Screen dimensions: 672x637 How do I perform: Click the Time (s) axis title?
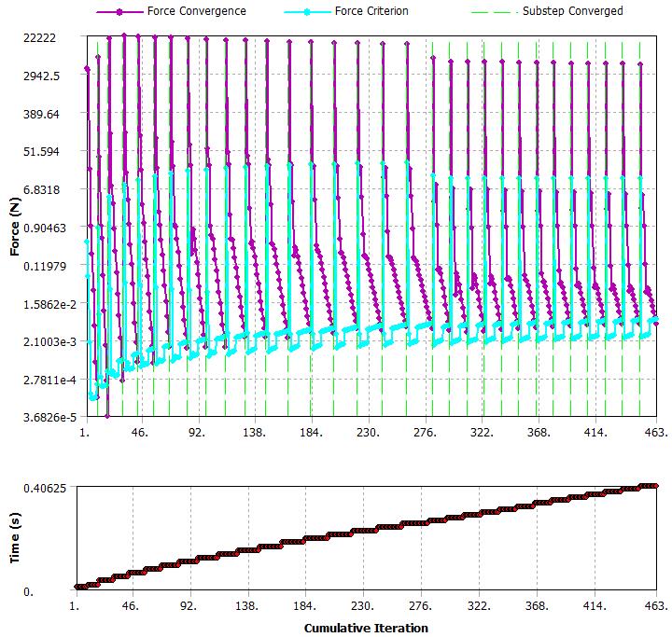[x=15, y=537]
